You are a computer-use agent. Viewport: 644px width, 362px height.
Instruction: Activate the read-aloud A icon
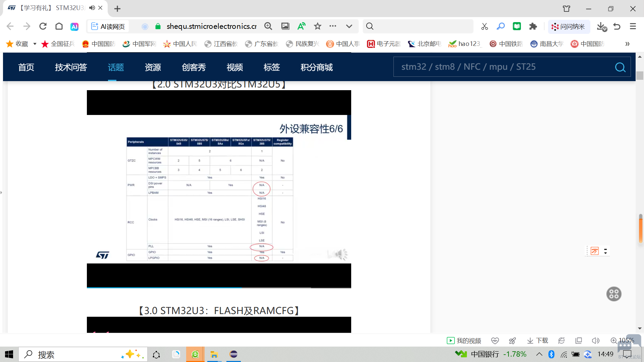(x=302, y=26)
